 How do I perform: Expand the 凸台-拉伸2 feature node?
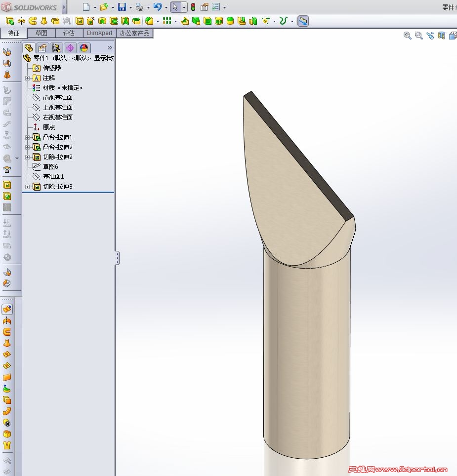27,147
